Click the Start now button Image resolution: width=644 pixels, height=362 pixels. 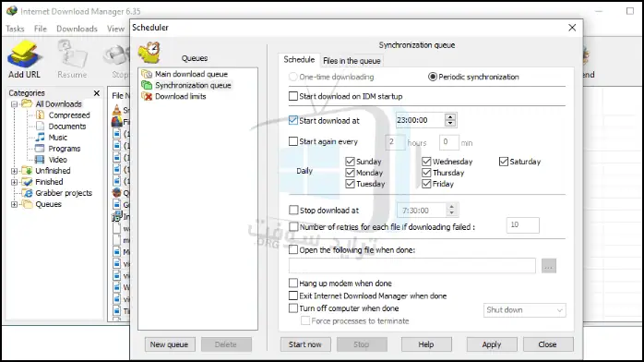click(305, 344)
